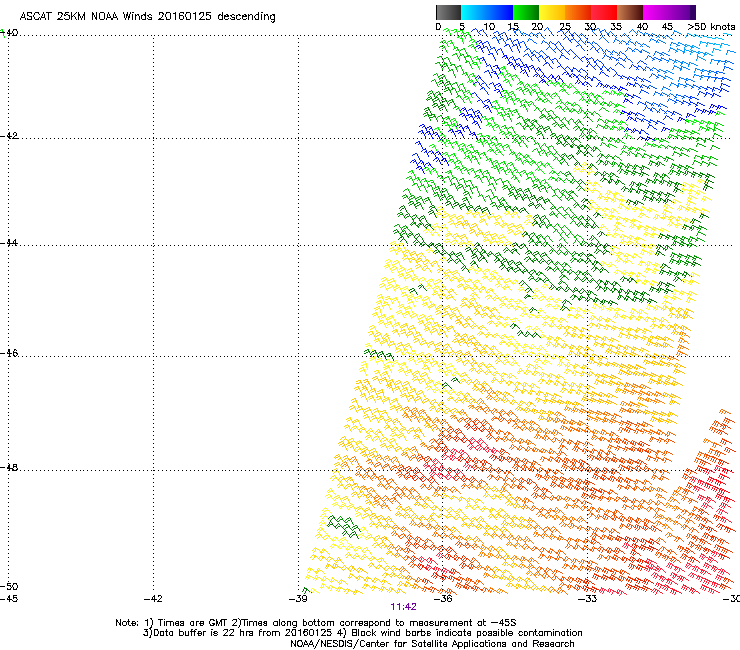The image size is (740, 650).
Task: Click the -44 latitude axis label
Action: 9,243
